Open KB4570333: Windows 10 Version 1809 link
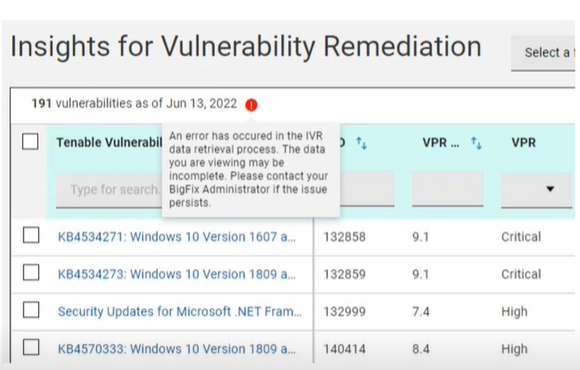 tap(177, 349)
